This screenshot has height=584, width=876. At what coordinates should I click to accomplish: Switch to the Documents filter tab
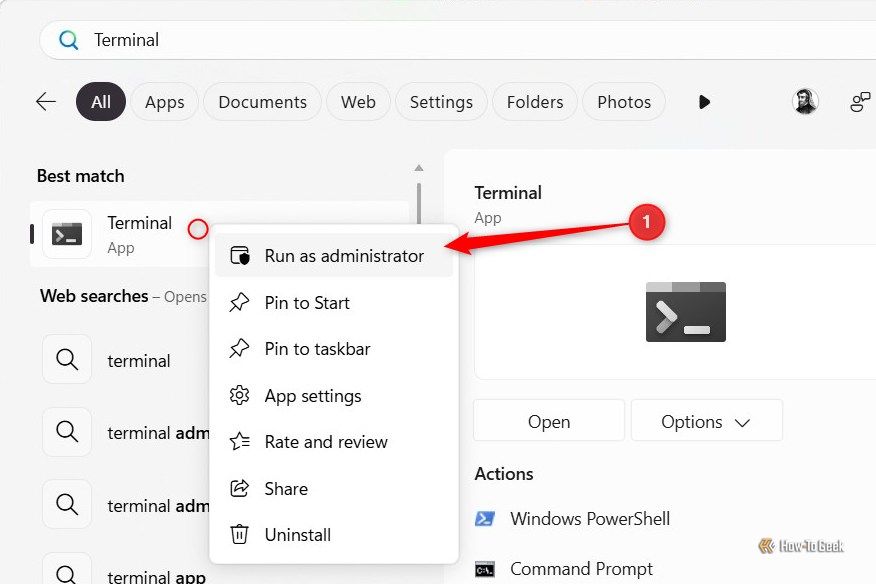point(262,102)
